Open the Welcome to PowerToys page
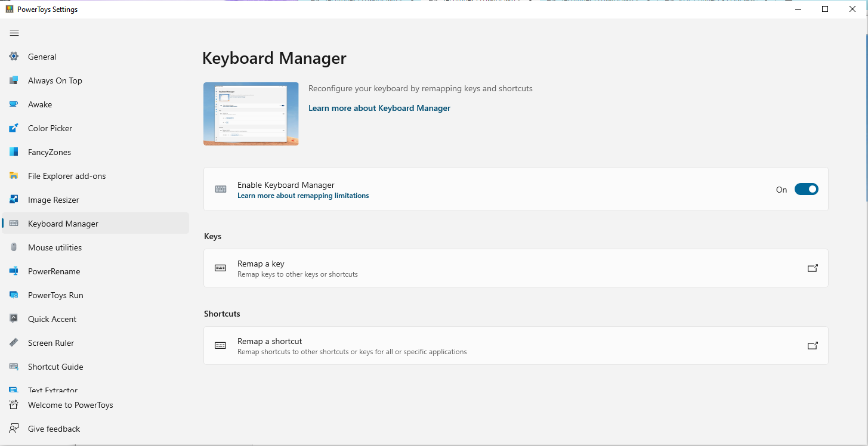This screenshot has height=446, width=868. pos(70,405)
